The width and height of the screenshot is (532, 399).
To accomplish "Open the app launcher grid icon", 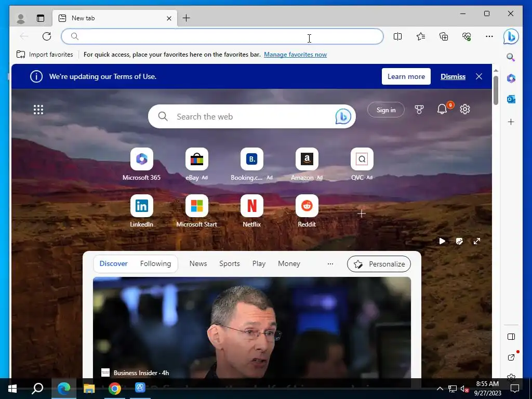I will click(x=38, y=110).
